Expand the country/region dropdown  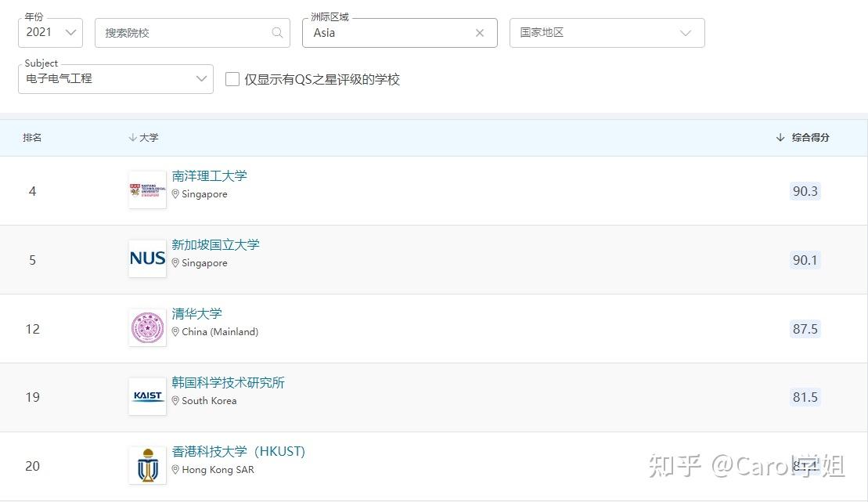tap(607, 33)
